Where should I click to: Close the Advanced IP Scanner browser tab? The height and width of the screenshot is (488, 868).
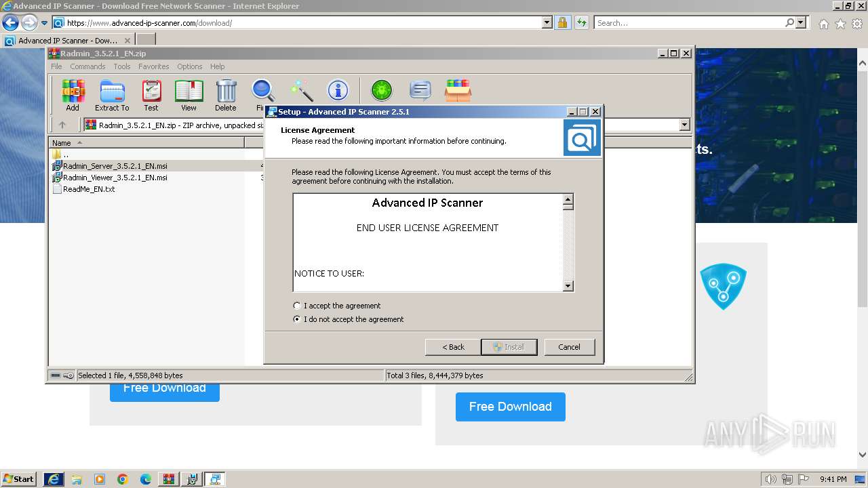[x=127, y=41]
